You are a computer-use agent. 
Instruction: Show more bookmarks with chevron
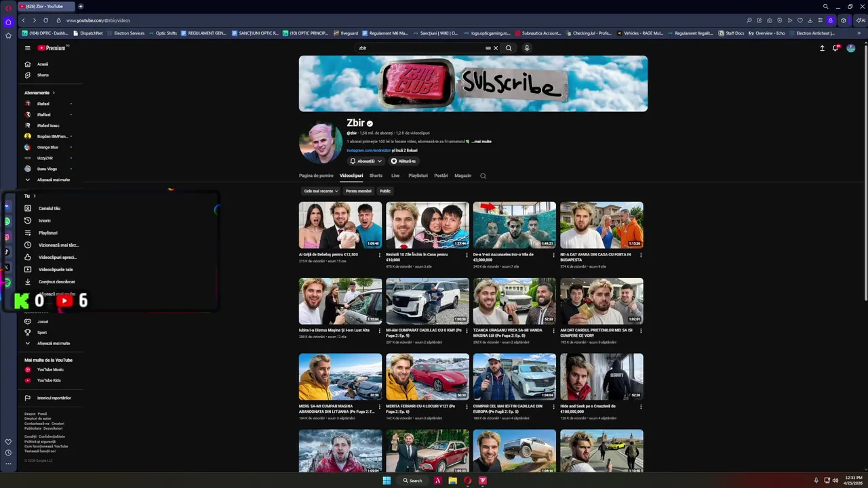pos(859,33)
